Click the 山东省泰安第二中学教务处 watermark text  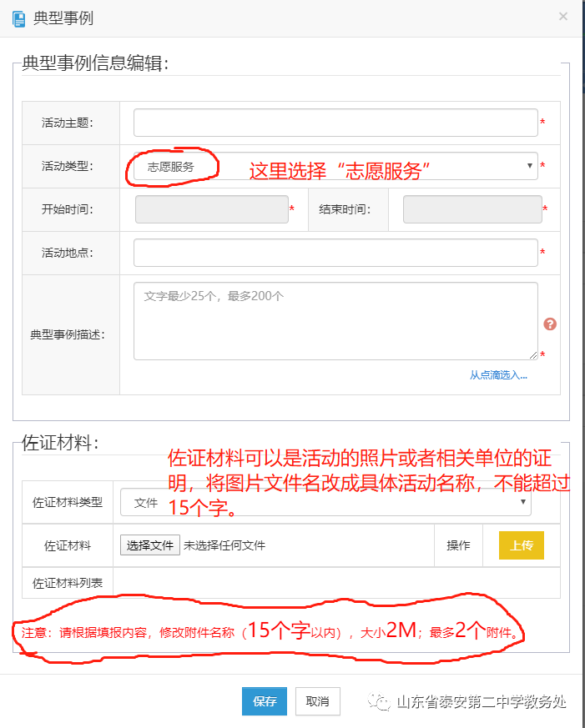482,702
